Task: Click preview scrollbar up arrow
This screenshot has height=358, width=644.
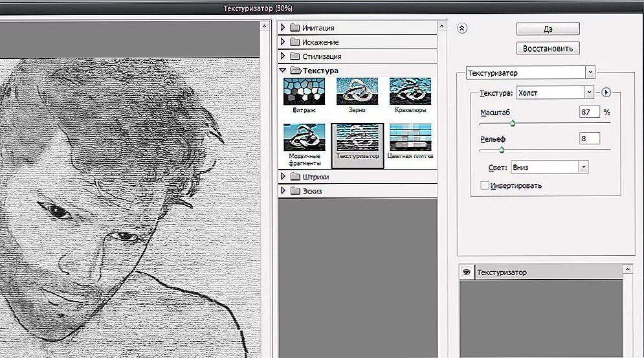Action: 264,27
